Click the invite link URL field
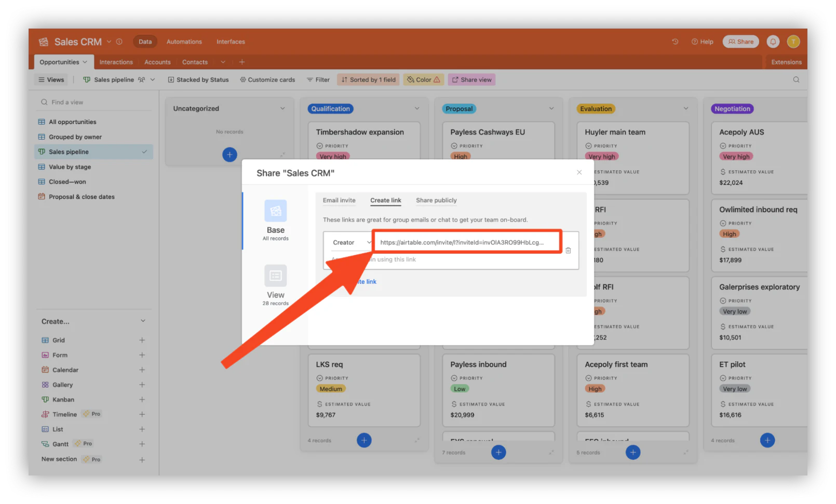This screenshot has width=836, height=504. [x=467, y=242]
